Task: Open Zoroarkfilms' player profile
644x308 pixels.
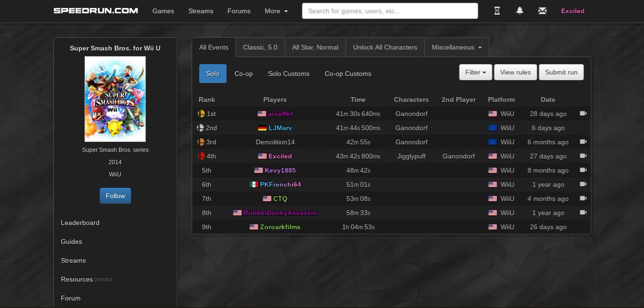Action: coord(280,227)
